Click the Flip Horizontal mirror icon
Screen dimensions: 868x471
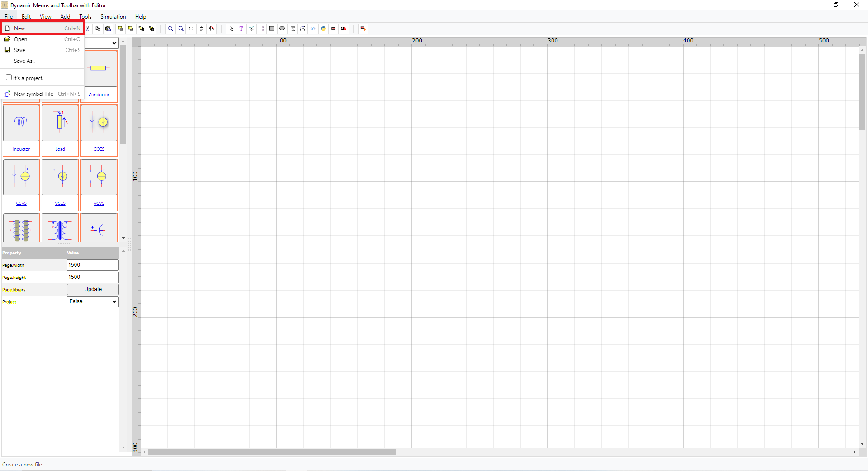coord(191,28)
